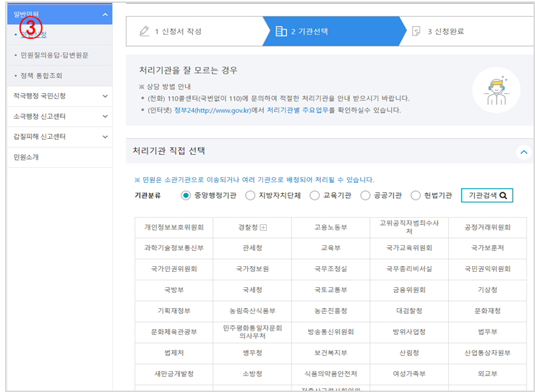Choose 국가보훈처 from the agency table
Viewport: 535px width, 392px height.
coord(487,248)
